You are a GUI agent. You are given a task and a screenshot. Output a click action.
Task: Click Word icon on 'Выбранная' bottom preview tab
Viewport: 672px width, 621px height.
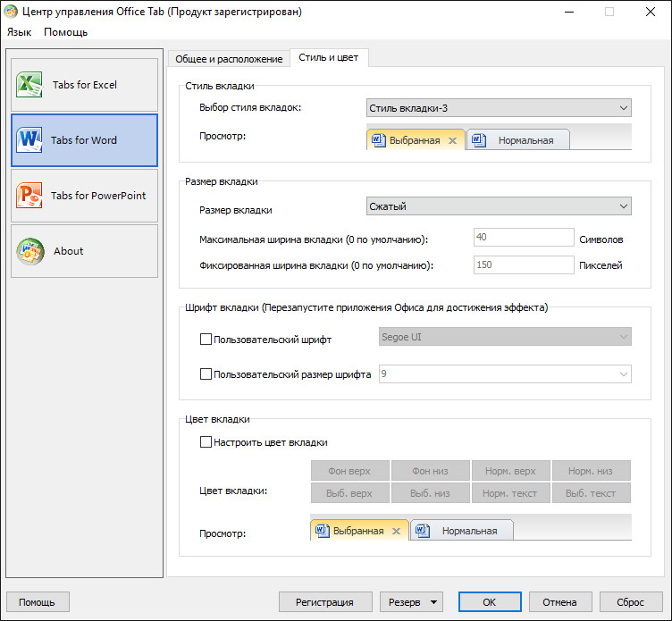pos(322,531)
